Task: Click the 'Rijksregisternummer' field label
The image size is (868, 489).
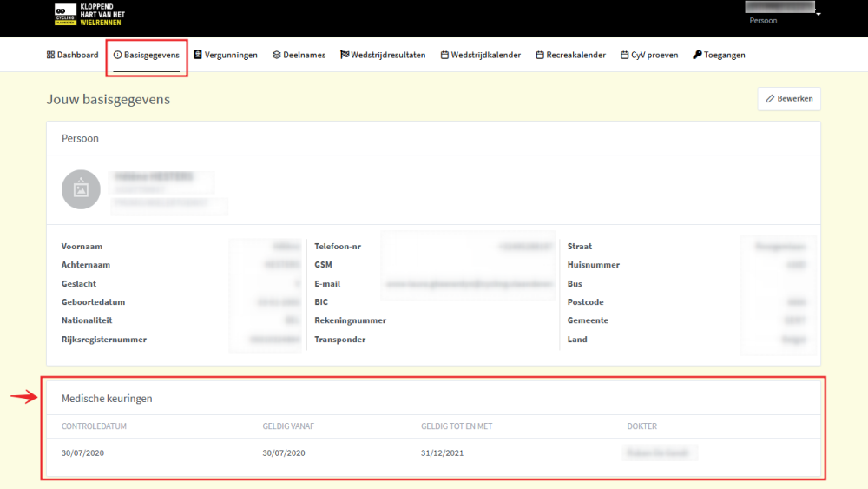Action: click(104, 339)
